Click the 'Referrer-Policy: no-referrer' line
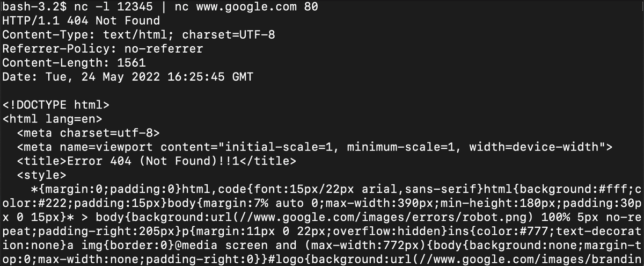The image size is (644, 266). pyautogui.click(x=103, y=49)
